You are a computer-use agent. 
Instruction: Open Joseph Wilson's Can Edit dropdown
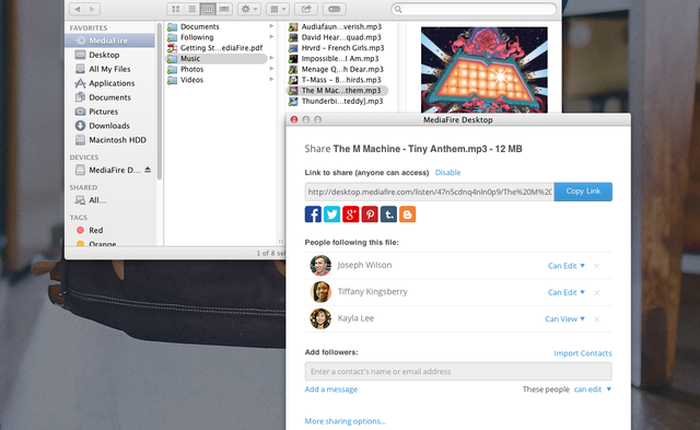(x=566, y=266)
